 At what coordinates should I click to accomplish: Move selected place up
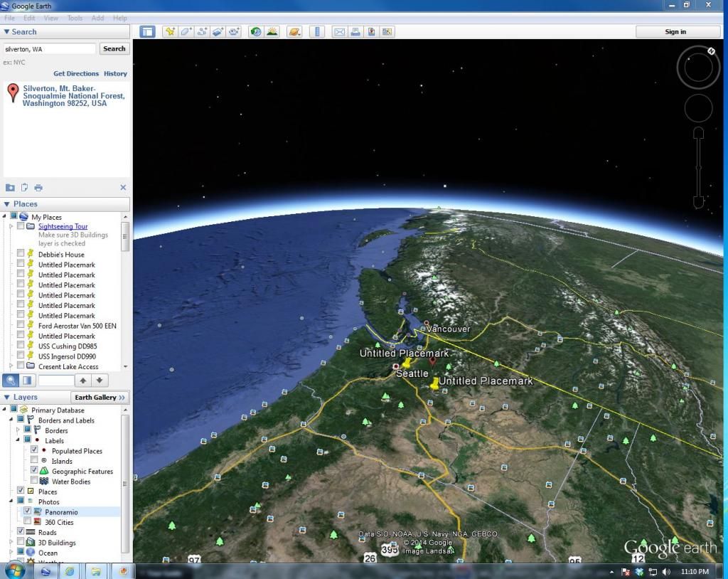[x=83, y=381]
